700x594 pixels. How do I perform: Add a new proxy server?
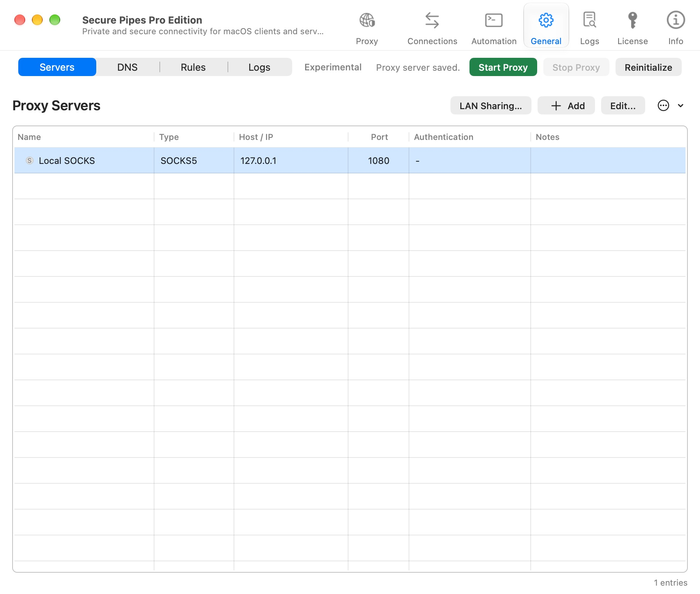(x=566, y=105)
